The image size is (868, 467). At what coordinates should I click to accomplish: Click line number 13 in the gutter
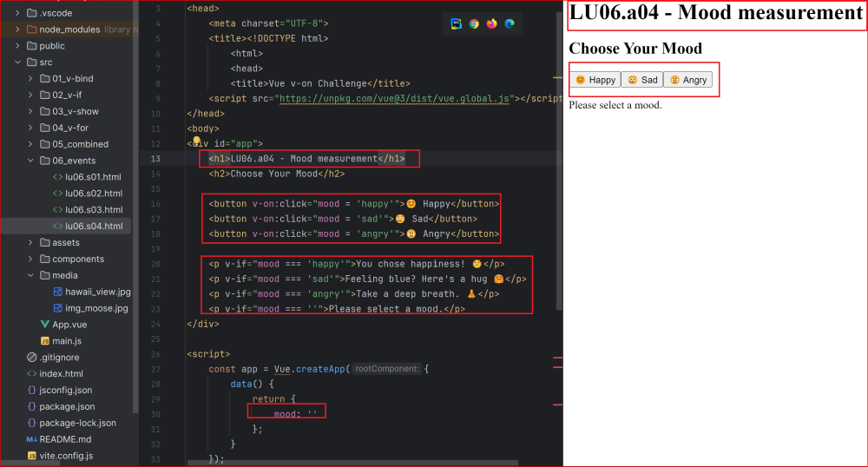[155, 159]
